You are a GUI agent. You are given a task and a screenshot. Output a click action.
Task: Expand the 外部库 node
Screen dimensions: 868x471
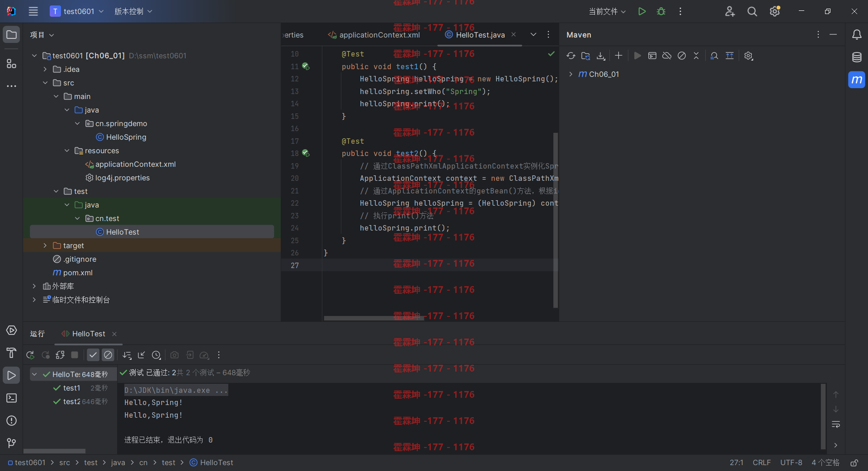click(x=34, y=286)
